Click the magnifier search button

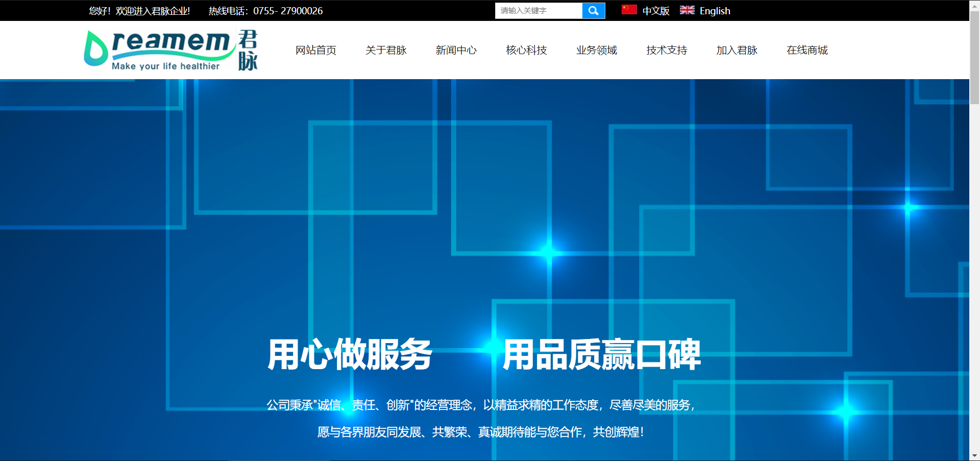(593, 11)
